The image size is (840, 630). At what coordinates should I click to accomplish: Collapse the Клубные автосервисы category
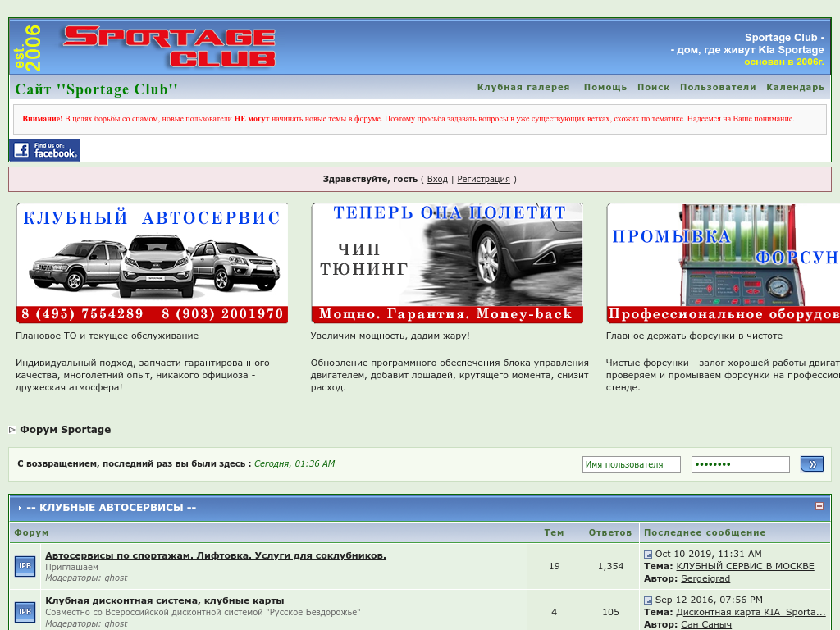pos(819,506)
